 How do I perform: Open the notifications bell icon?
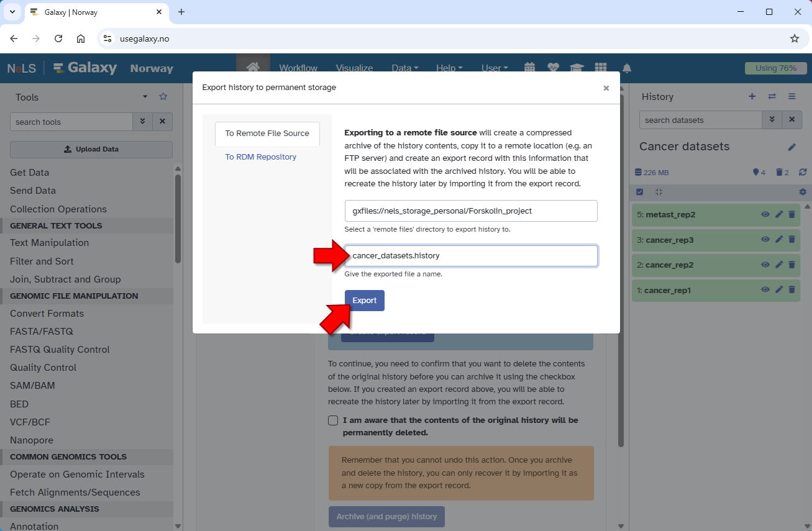[x=627, y=68]
